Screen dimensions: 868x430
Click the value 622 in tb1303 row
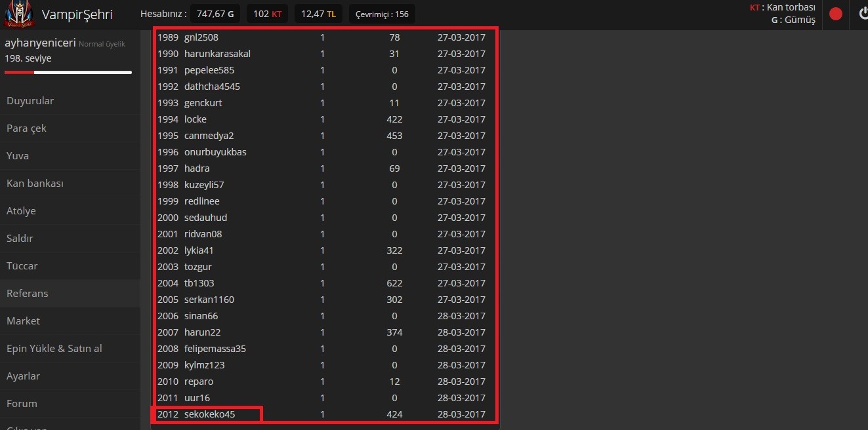click(394, 283)
